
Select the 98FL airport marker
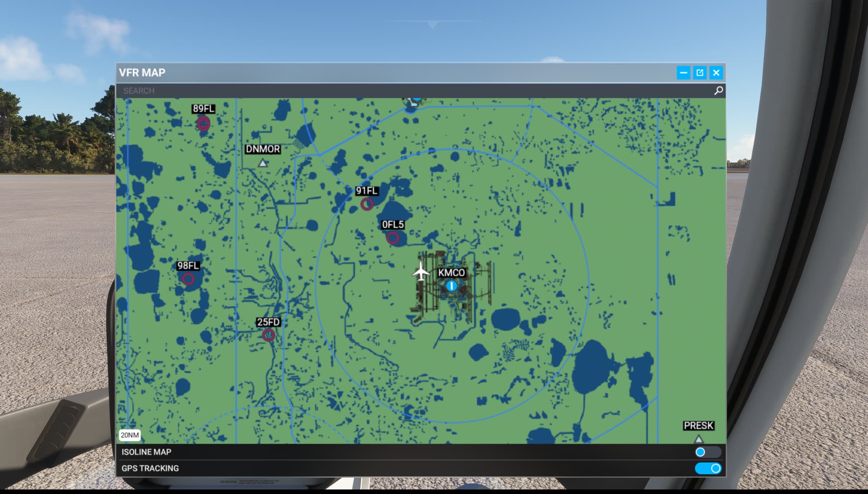(x=188, y=279)
